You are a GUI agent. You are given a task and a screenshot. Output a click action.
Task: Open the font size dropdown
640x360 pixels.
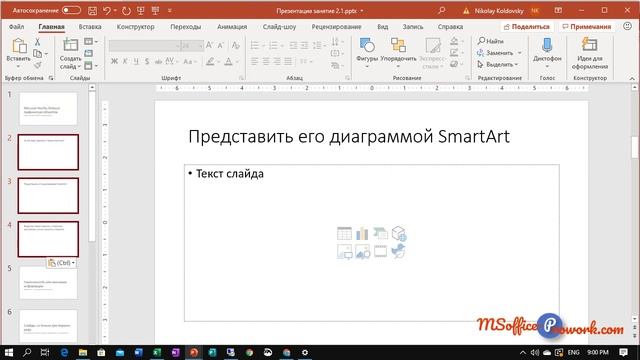(201, 45)
